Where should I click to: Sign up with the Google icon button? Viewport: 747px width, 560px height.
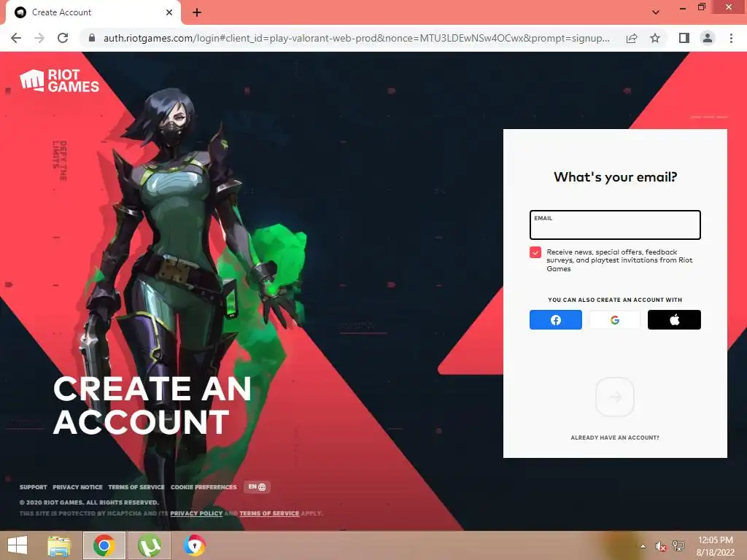tap(614, 319)
